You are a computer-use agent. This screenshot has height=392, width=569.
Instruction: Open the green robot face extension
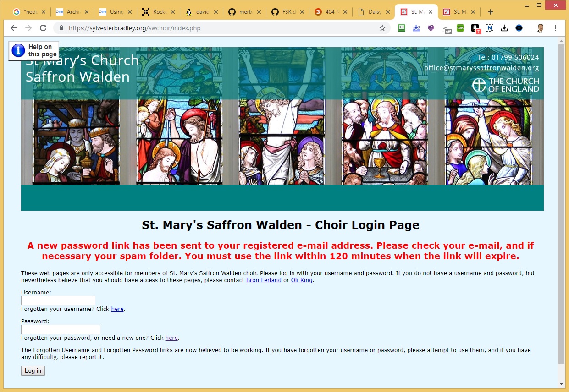click(x=402, y=28)
